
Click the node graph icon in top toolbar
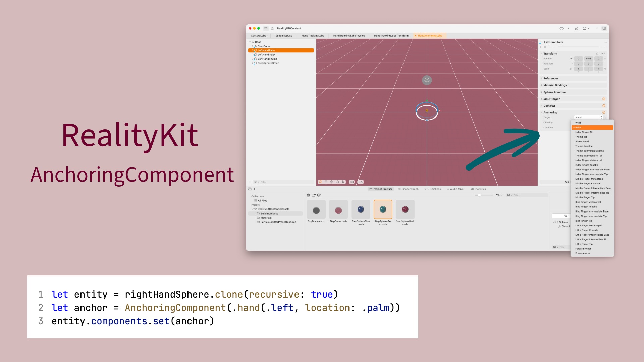click(576, 28)
